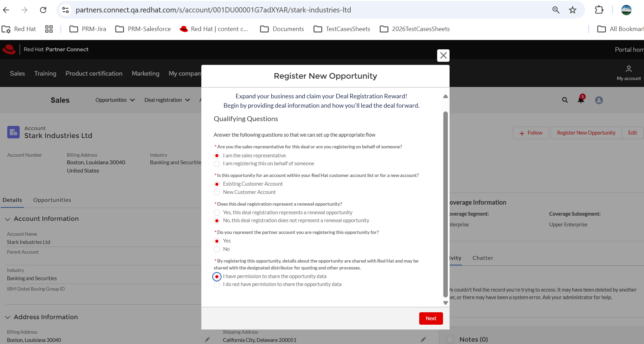This screenshot has width=644, height=344.
Task: Click the browser back arrow
Action: pos(6,10)
